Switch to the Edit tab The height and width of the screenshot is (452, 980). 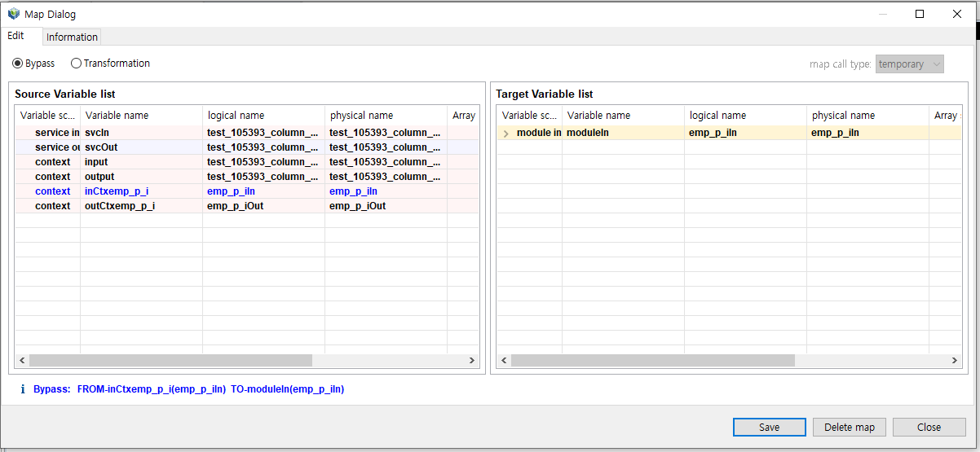click(x=15, y=36)
